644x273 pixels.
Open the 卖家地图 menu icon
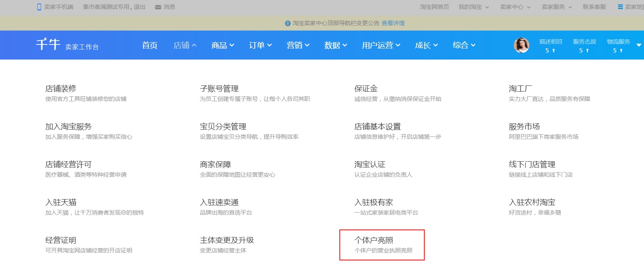(x=620, y=7)
